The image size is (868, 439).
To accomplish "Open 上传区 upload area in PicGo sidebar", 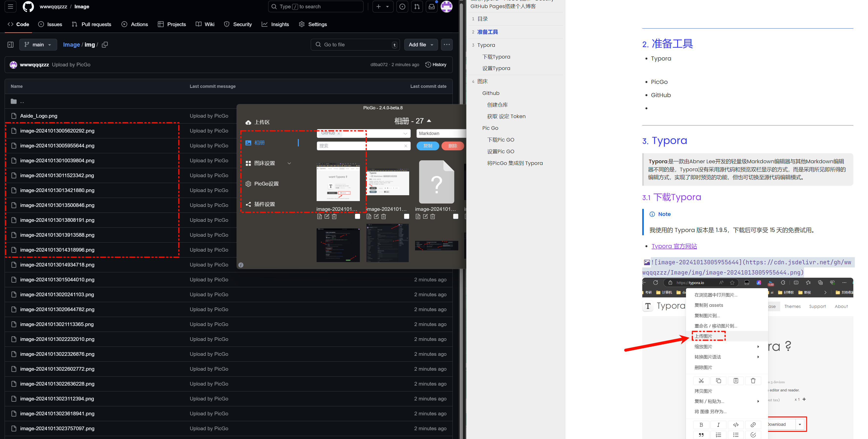I will pyautogui.click(x=258, y=122).
